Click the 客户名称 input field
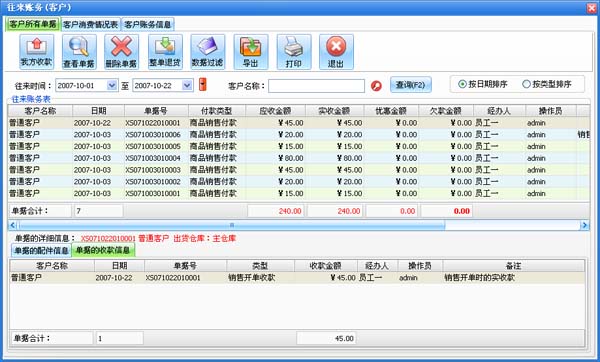Image resolution: width=600 pixels, height=362 pixels. (x=316, y=86)
